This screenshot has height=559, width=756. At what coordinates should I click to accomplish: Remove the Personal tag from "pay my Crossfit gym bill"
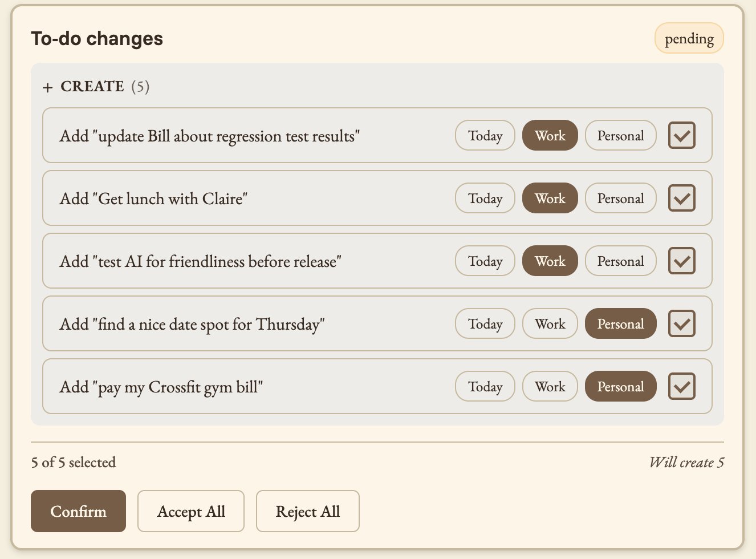[620, 386]
